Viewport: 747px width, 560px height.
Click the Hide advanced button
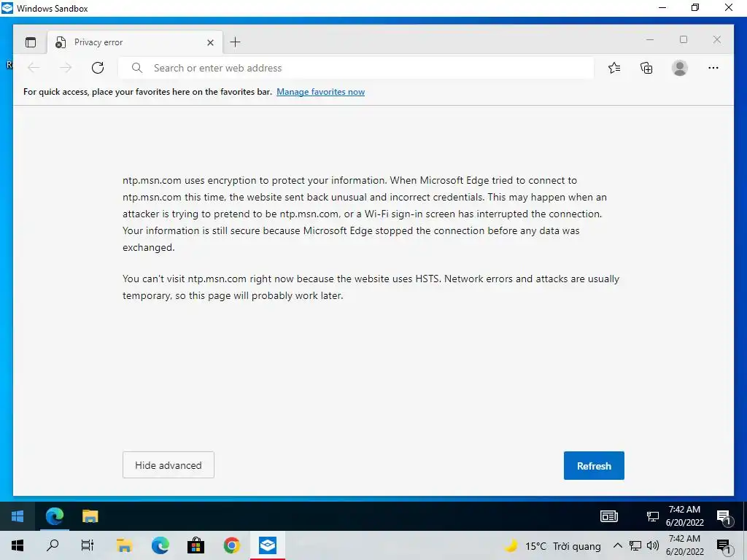(169, 465)
